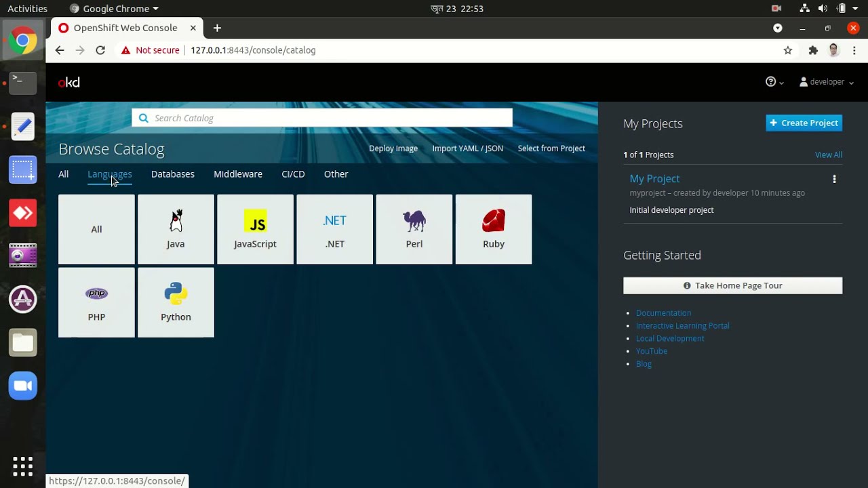The width and height of the screenshot is (868, 488).
Task: Open a new browser tab
Action: pos(217,28)
